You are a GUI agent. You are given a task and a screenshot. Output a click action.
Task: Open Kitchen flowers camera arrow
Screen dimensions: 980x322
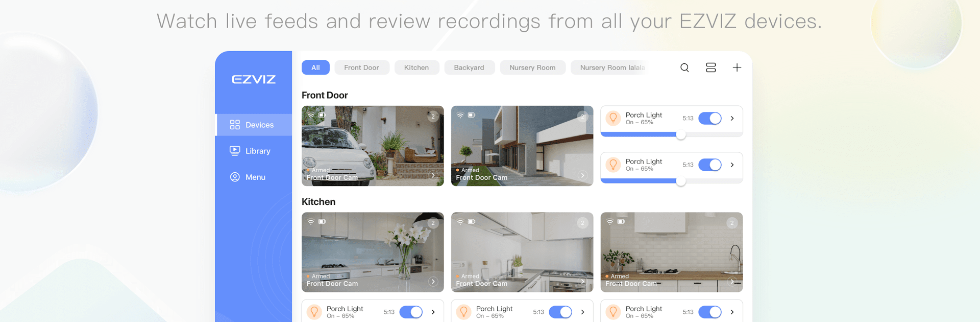pos(433,282)
